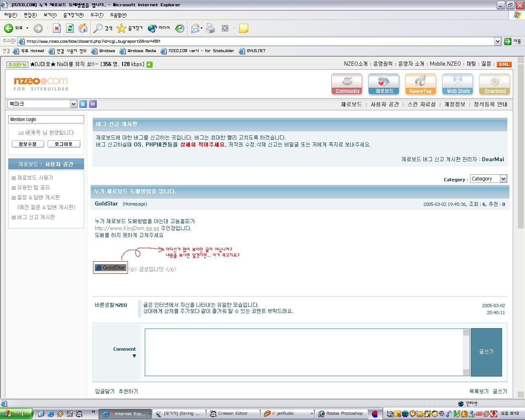Click the Print toolbar icon
Viewport: 525px width, 420px height.
tap(210, 28)
